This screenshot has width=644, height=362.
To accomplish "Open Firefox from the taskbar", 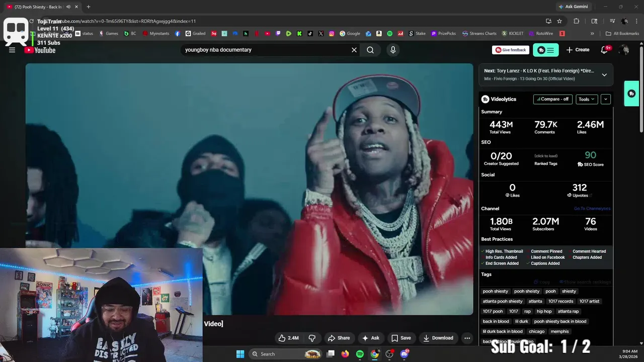I will (x=345, y=354).
